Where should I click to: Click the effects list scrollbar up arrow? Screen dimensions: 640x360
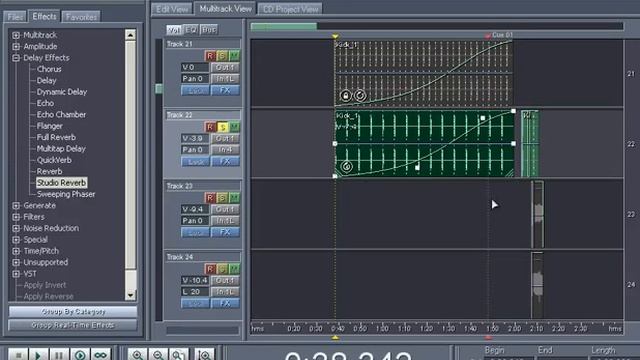pyautogui.click(x=130, y=35)
